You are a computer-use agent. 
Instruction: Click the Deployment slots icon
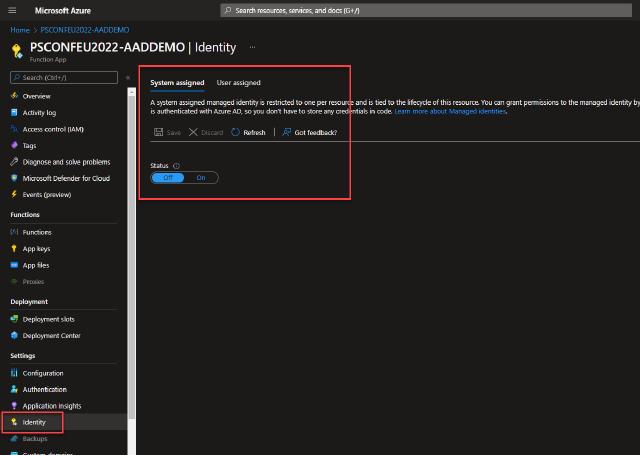(x=14, y=319)
